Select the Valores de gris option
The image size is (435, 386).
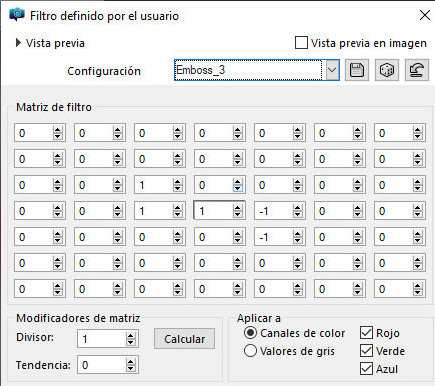[250, 351]
